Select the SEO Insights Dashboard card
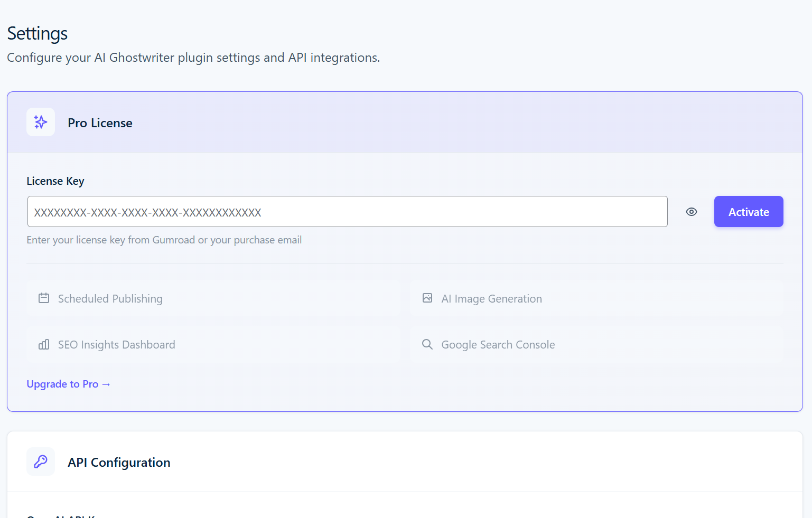 tap(213, 344)
